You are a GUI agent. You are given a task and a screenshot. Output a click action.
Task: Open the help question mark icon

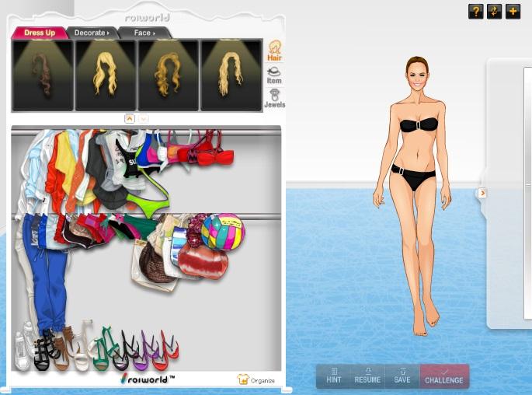[x=475, y=11]
